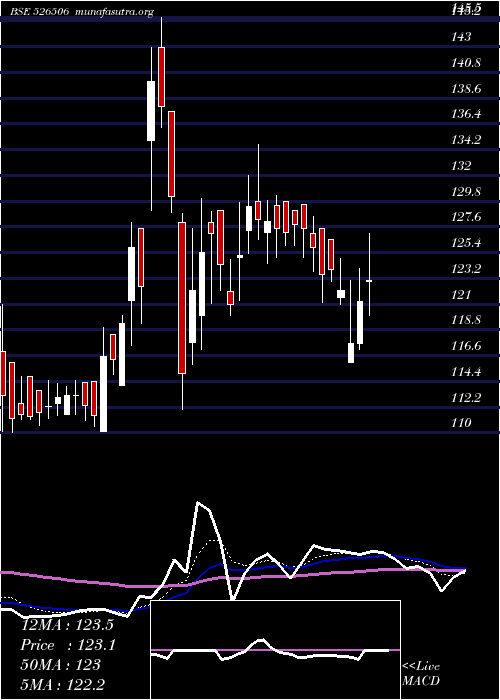The height and width of the screenshot is (700, 500).
Task: Click the 12MA : 123.5 readout
Action: tap(67, 625)
